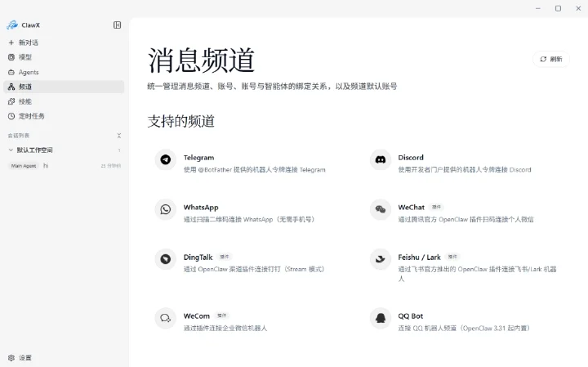
Task: Click the 新对话 plus icon
Action: click(11, 43)
